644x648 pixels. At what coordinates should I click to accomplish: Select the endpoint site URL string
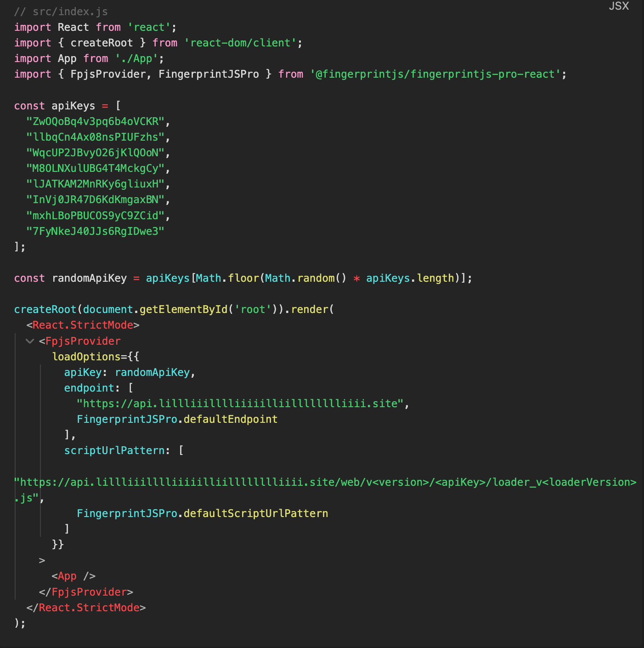point(242,403)
